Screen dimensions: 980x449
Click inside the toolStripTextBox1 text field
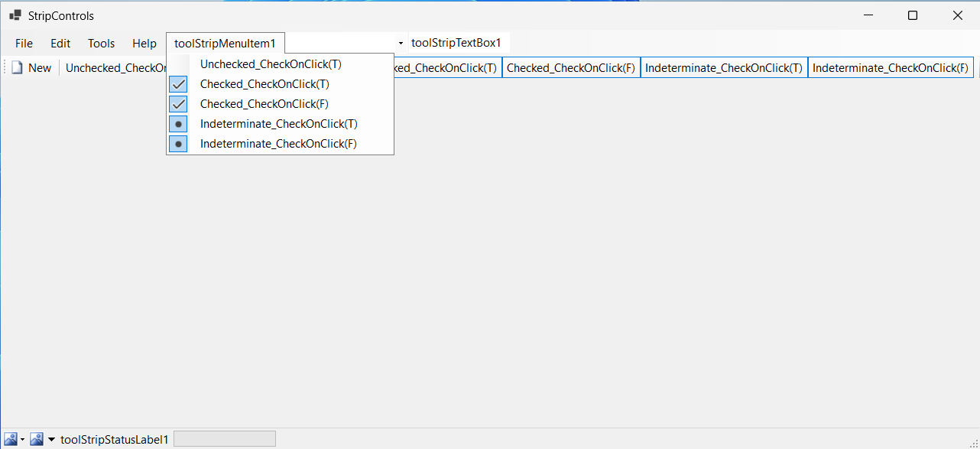coord(457,42)
